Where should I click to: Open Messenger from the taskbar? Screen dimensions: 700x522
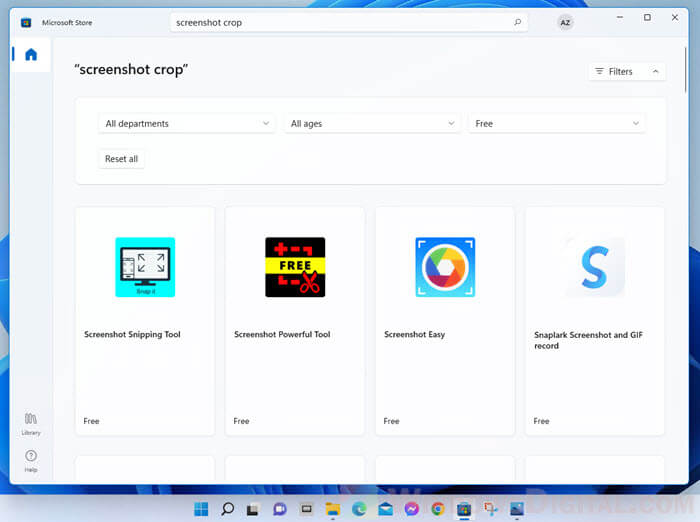pyautogui.click(x=412, y=509)
